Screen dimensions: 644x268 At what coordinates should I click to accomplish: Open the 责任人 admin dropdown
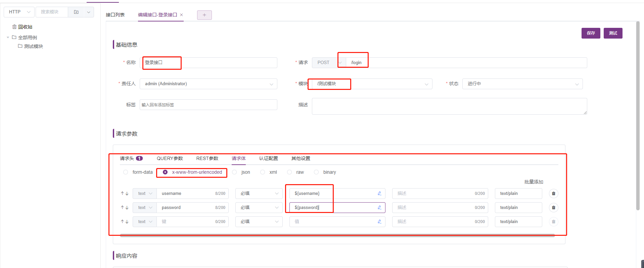tap(209, 84)
